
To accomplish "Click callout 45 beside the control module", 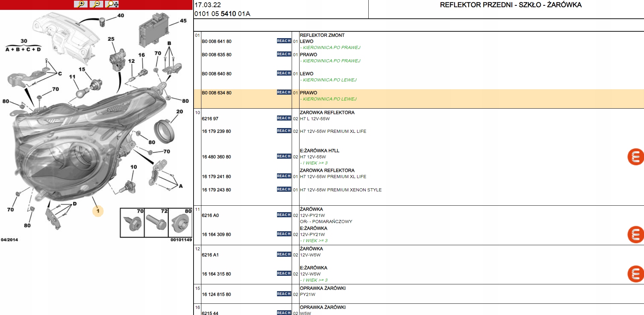I will 183,20.
